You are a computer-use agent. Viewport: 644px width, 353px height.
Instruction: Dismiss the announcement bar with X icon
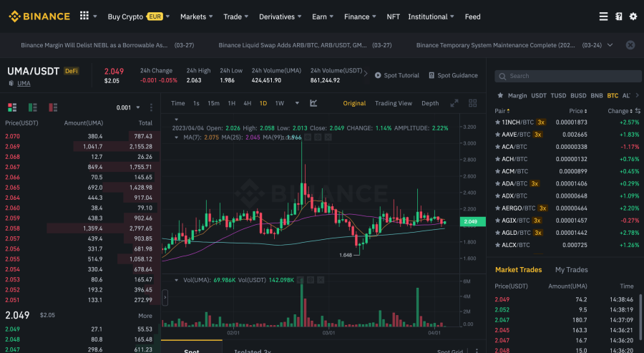click(630, 45)
